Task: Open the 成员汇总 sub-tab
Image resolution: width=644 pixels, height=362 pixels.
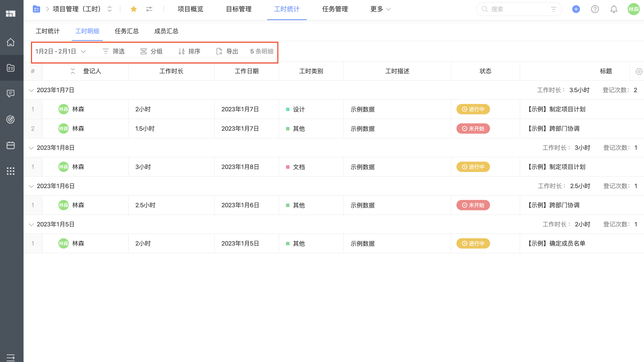Action: point(166,31)
